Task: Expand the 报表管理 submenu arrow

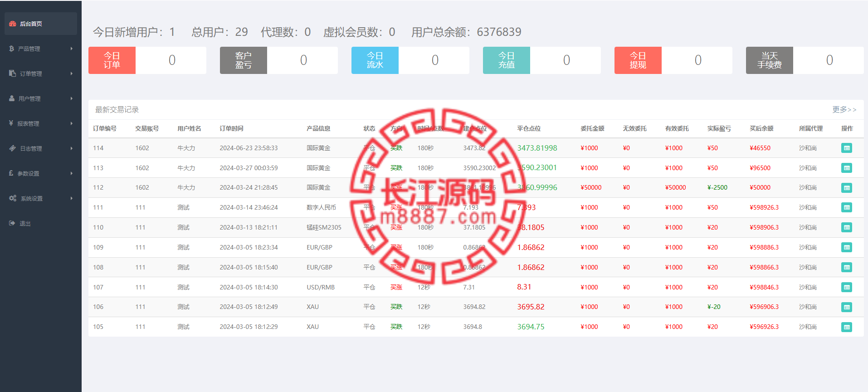Action: coord(72,123)
